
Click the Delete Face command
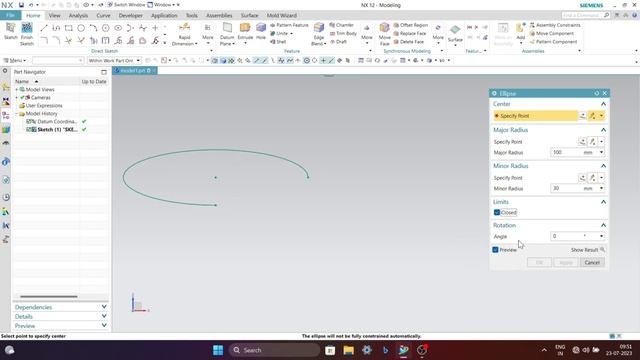click(409, 42)
